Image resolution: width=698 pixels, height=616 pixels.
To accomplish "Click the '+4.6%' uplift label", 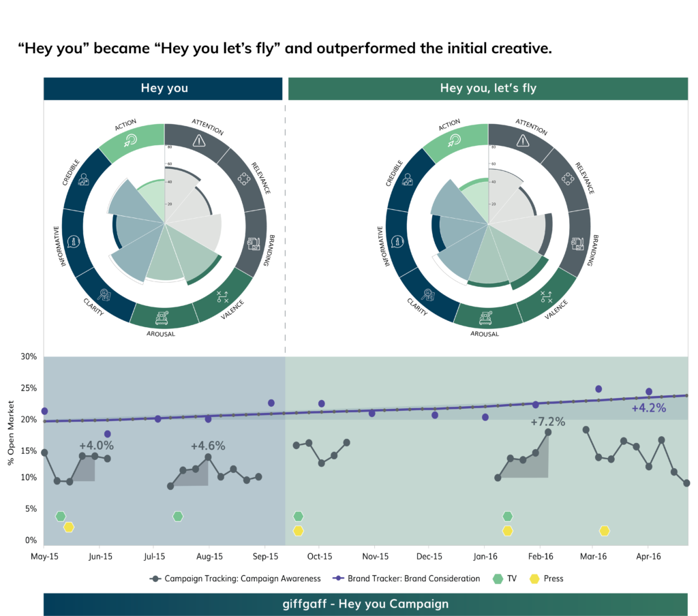I will (208, 446).
